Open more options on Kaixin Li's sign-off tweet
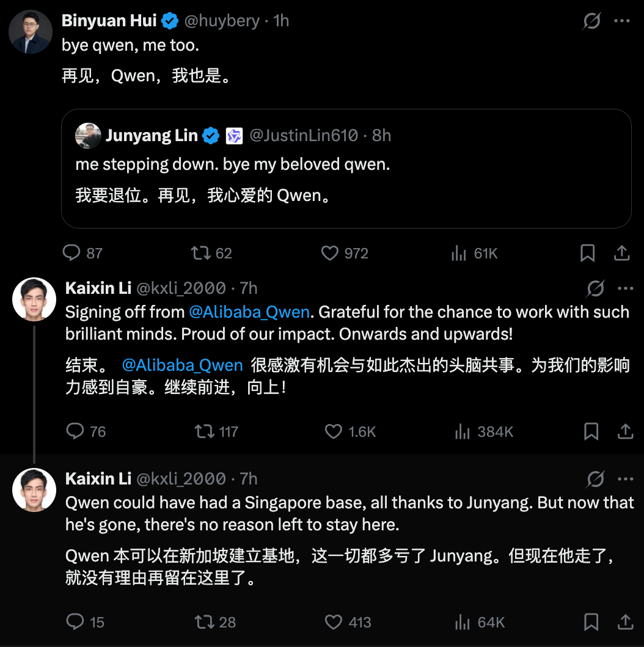 [x=624, y=288]
